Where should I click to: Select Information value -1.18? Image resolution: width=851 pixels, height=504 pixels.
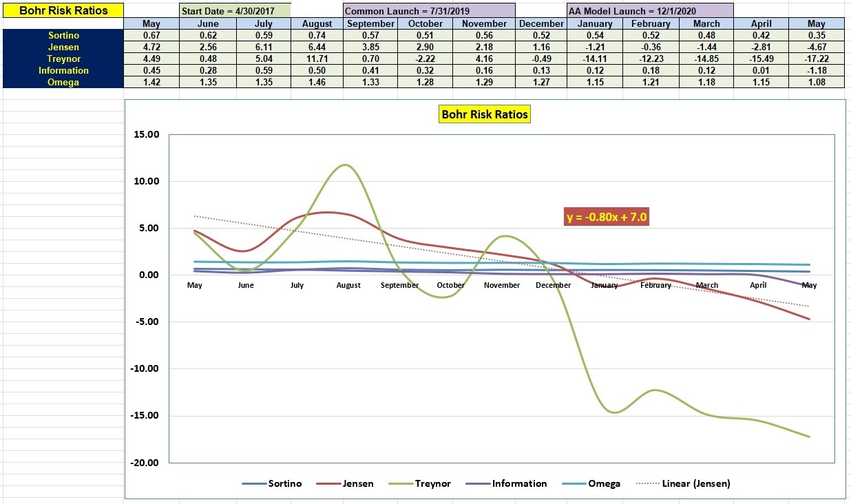pos(816,70)
